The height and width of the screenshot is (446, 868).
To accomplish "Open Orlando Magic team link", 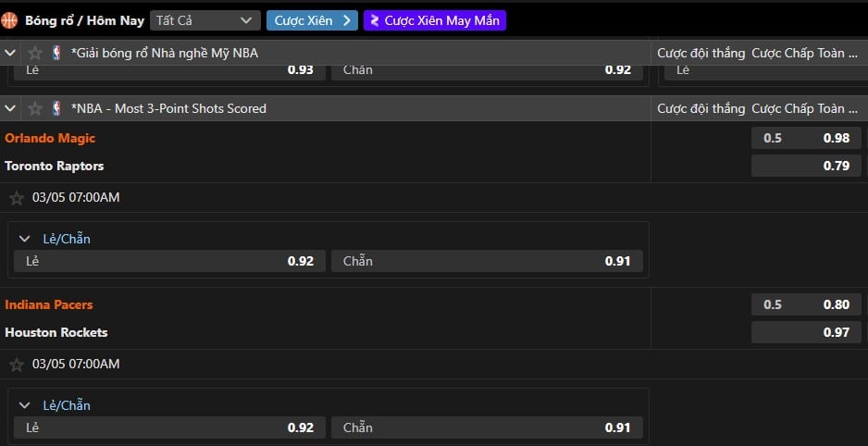I will (50, 139).
